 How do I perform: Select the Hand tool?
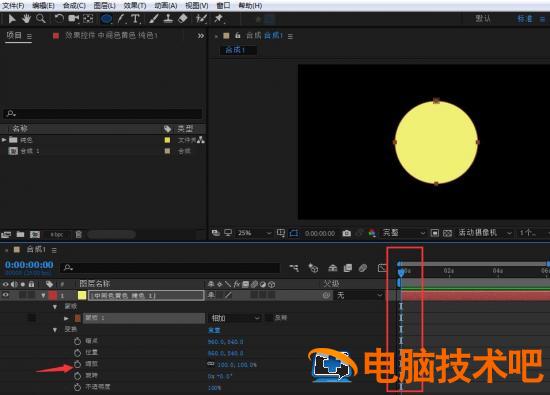pyautogui.click(x=26, y=19)
